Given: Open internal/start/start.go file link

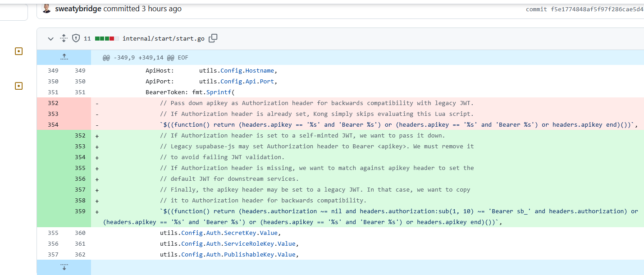Looking at the screenshot, I should (x=163, y=39).
